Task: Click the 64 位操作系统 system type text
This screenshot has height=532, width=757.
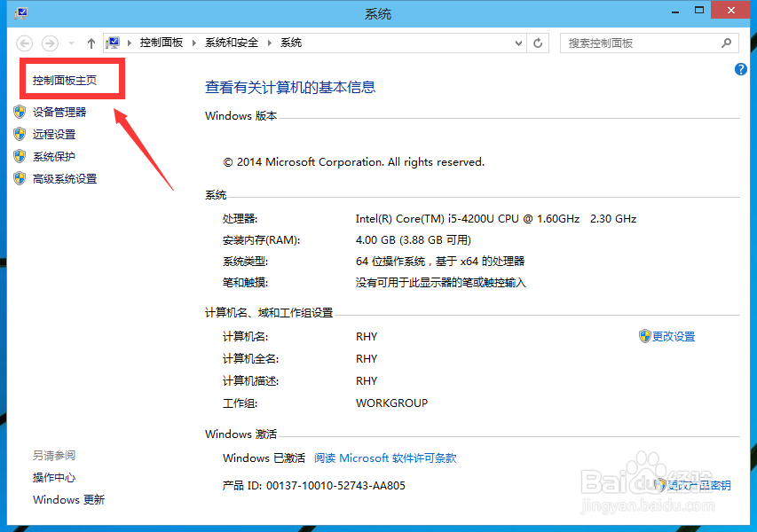Action: point(440,262)
